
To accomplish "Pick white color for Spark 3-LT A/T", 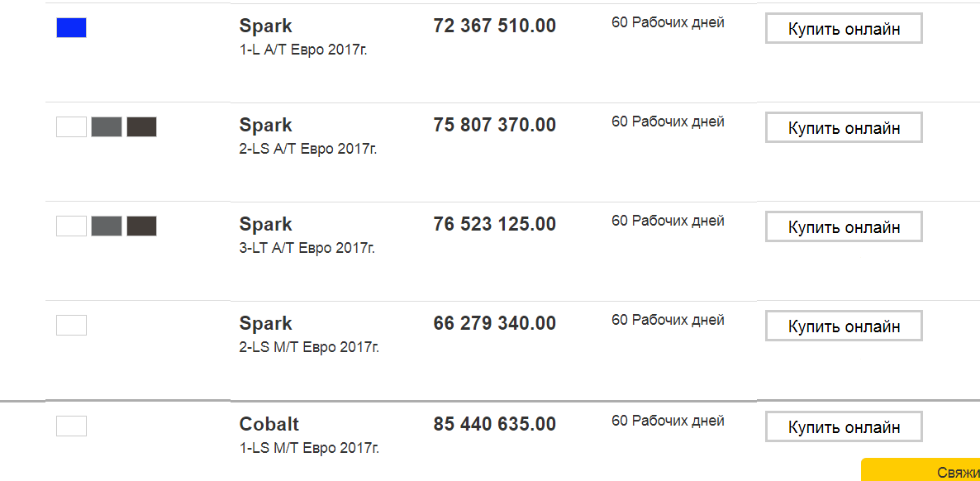I will tap(71, 226).
